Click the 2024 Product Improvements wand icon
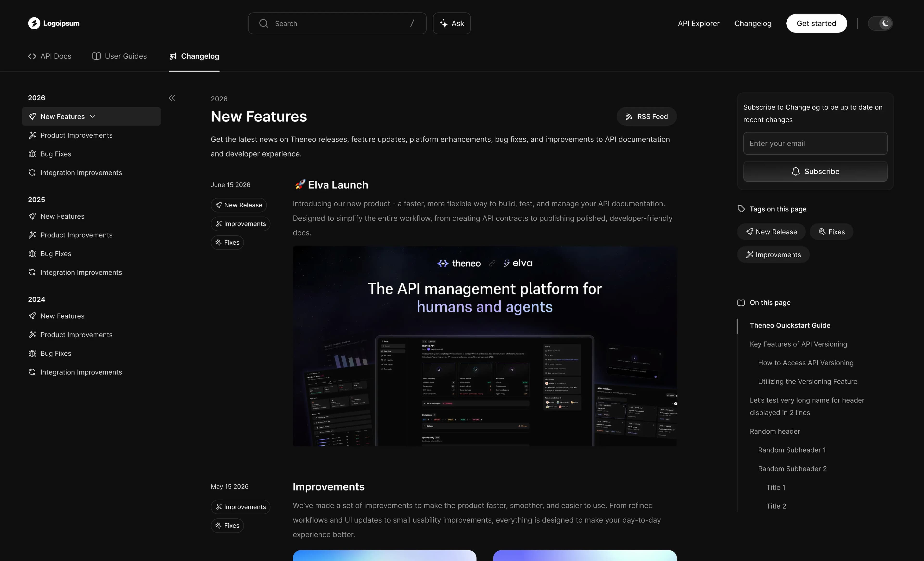924x561 pixels. click(x=32, y=335)
